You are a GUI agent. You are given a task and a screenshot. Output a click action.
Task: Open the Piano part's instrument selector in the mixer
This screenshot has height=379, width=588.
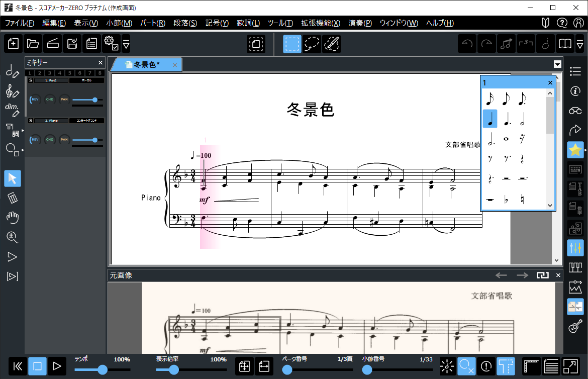click(86, 121)
